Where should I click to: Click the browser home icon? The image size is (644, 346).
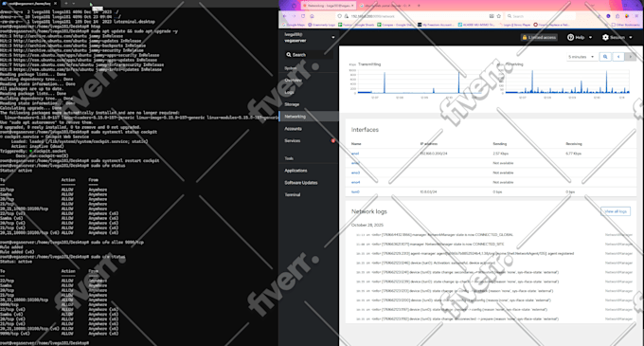coord(313,16)
